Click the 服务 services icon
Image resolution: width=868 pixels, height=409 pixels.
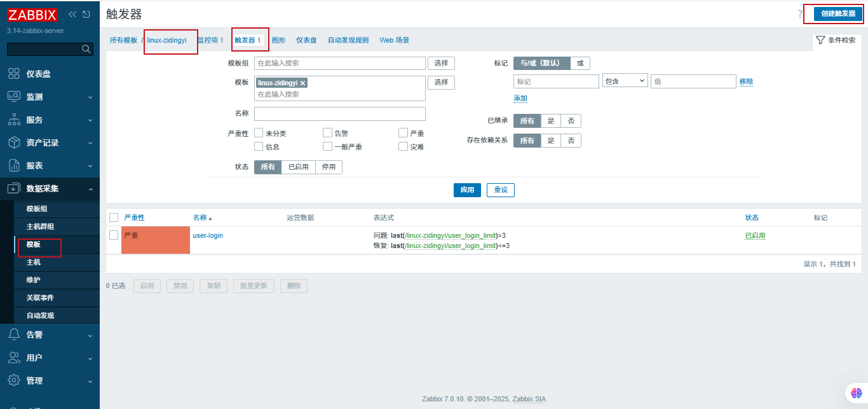point(14,120)
